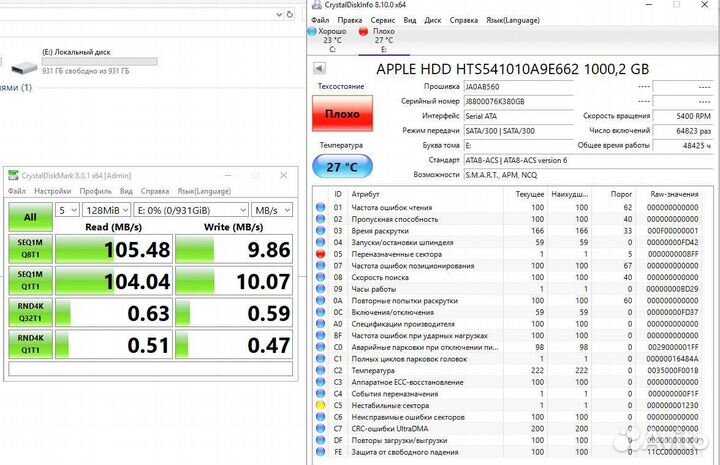The height and width of the screenshot is (465, 720).
Task: Open the Язык(Language) menu in CrystalDiskInfo
Action: click(512, 20)
